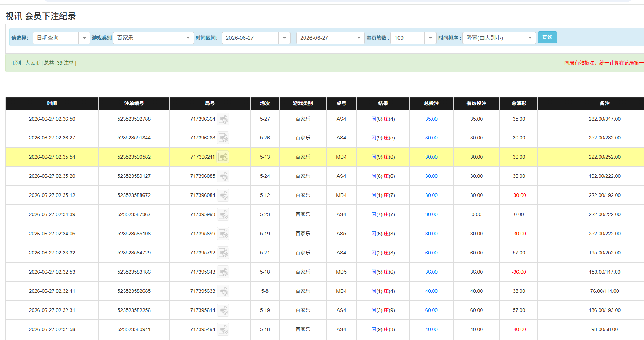Click the 时间 column header

(52, 103)
